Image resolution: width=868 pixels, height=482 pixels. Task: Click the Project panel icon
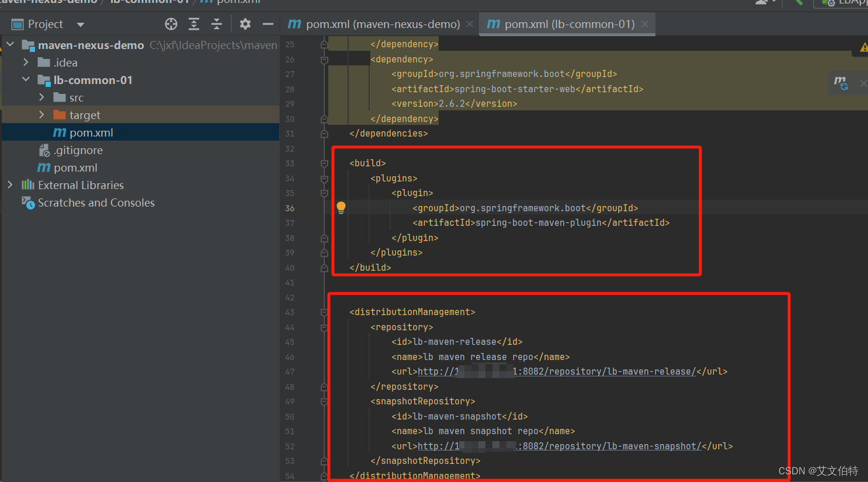point(18,25)
